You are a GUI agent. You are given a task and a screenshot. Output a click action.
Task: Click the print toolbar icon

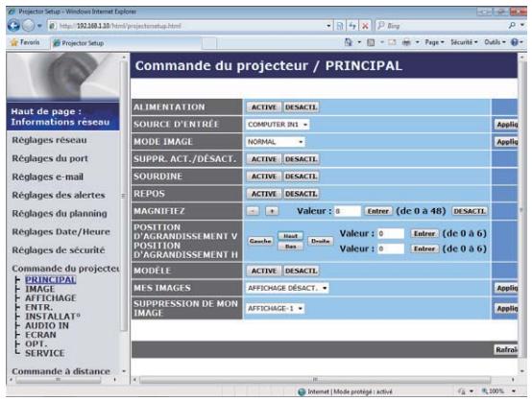tap(406, 42)
